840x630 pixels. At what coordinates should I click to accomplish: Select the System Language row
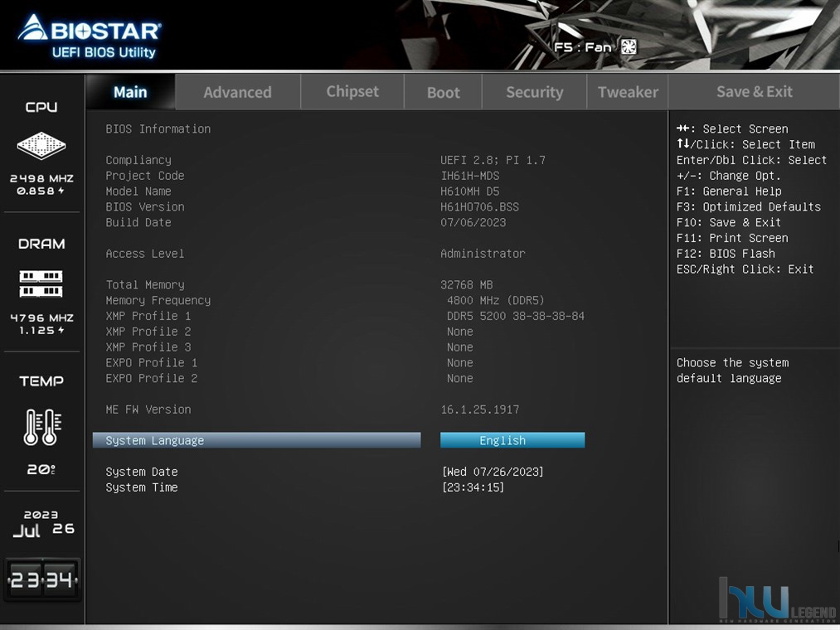(x=256, y=440)
